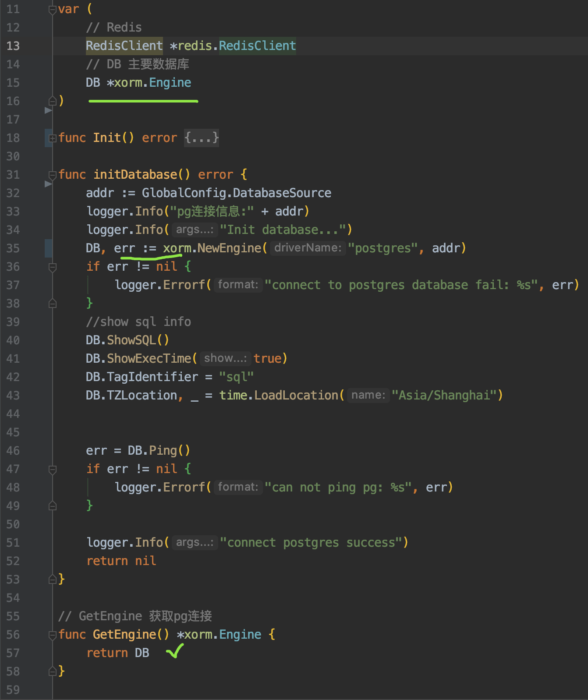
Task: Click "connect postgres success" string
Action: 311,543
